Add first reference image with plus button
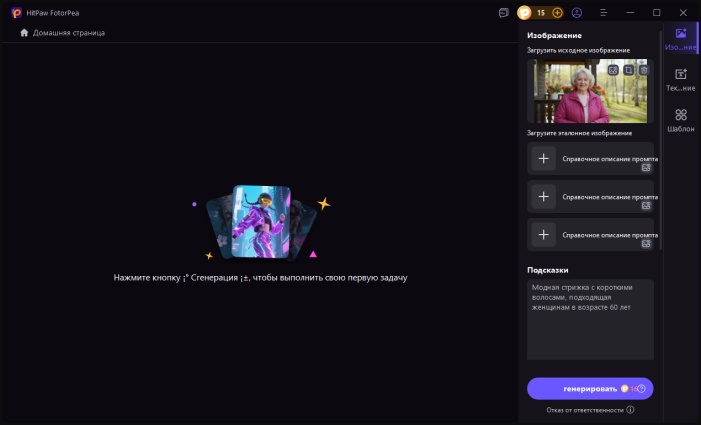This screenshot has width=701, height=425. click(543, 158)
